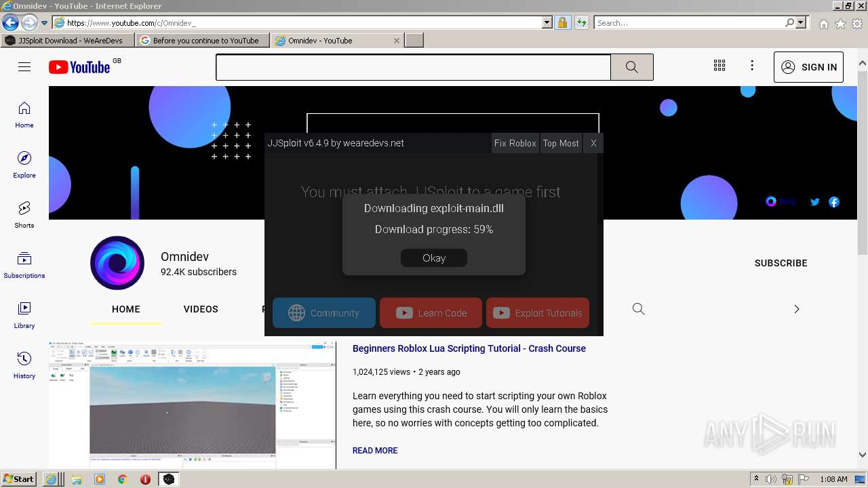Click SUBSCRIBE to Omnidev channel
Viewport: 868px width, 488px height.
[781, 263]
